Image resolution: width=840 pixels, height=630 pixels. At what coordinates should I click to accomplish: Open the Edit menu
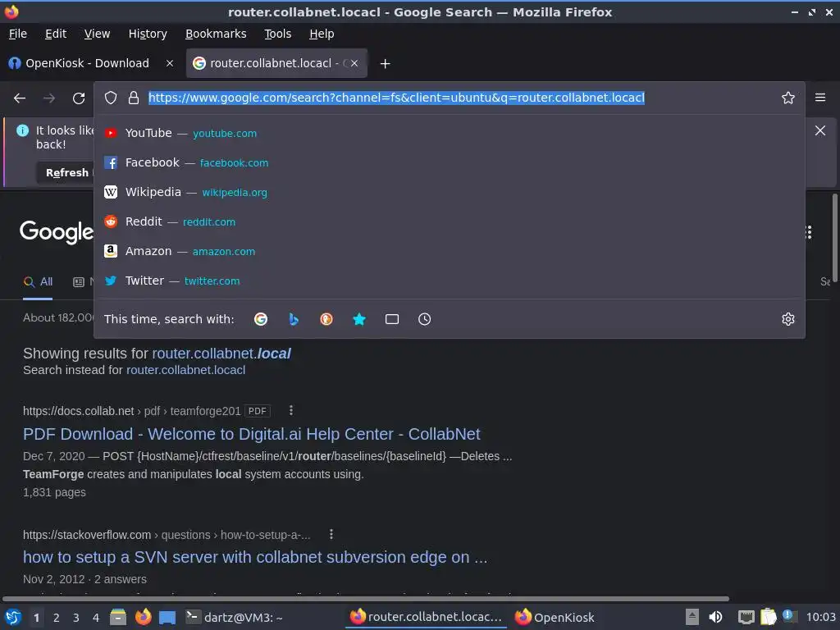point(56,34)
